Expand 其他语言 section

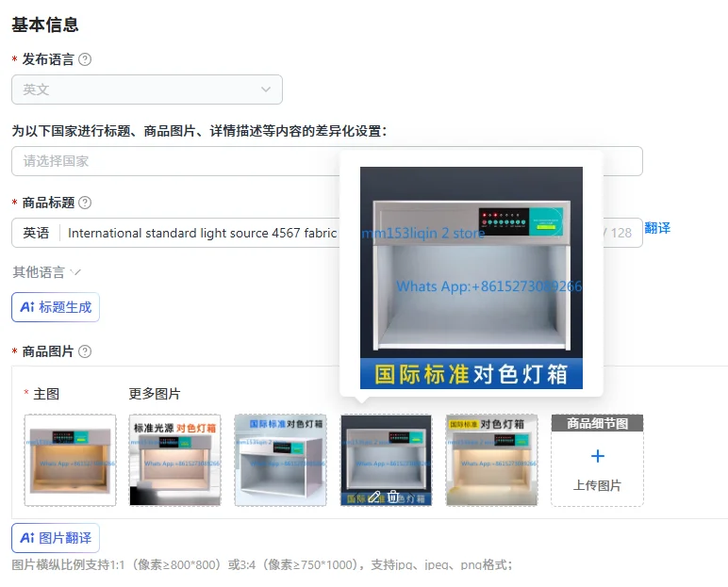[x=46, y=272]
